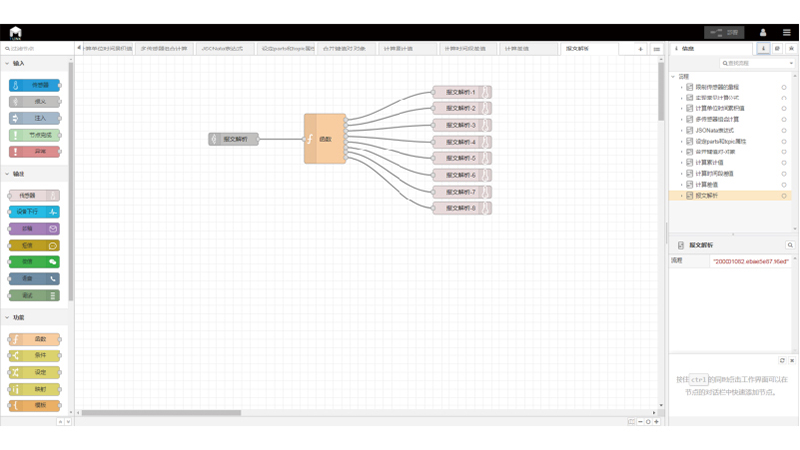Image resolution: width=800 pixels, height=450 pixels.
Task: Expand the 计算累计值 flow tree item
Action: [x=682, y=163]
